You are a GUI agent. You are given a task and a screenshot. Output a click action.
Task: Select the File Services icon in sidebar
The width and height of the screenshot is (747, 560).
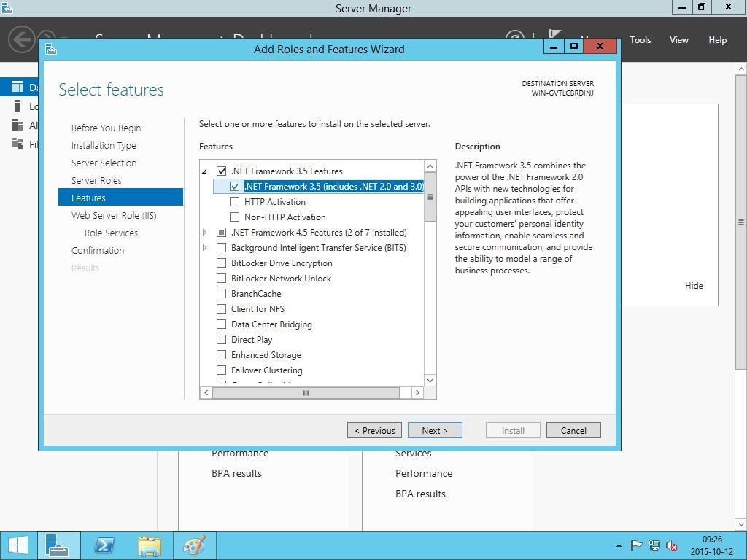coord(18,144)
